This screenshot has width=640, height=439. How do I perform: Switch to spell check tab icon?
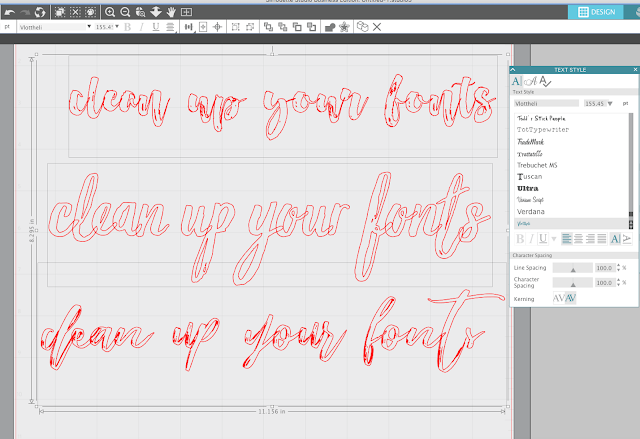[545, 81]
